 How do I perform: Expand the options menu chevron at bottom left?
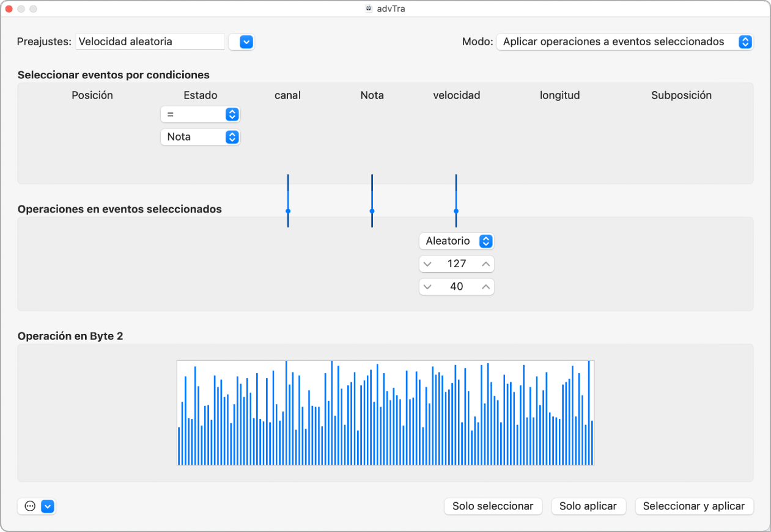pyautogui.click(x=48, y=506)
